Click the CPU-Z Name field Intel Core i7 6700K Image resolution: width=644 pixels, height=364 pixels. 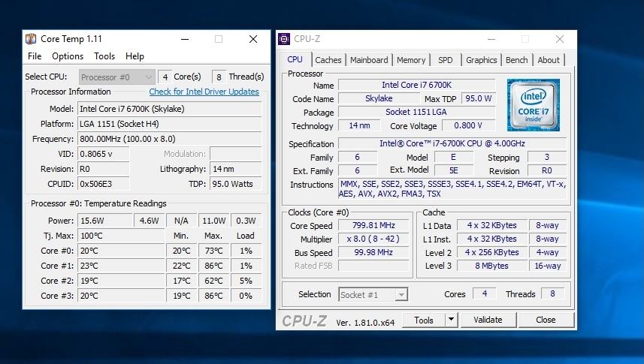coord(416,85)
